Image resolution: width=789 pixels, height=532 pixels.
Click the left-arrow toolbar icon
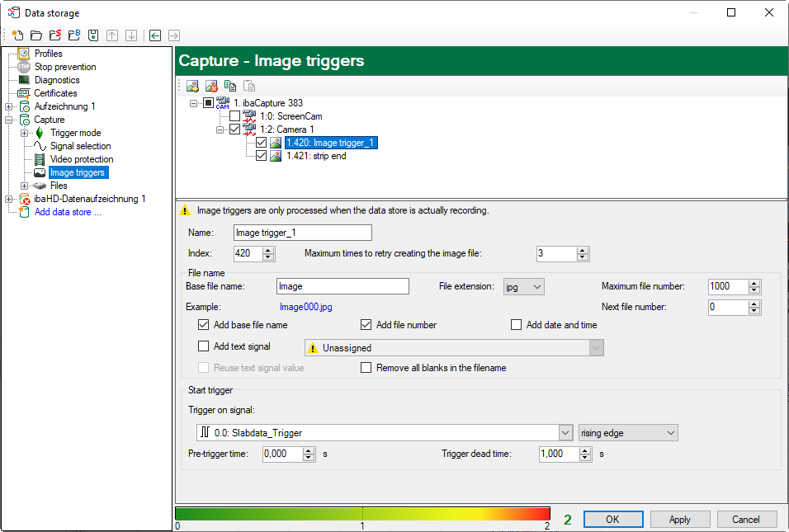pos(154,35)
